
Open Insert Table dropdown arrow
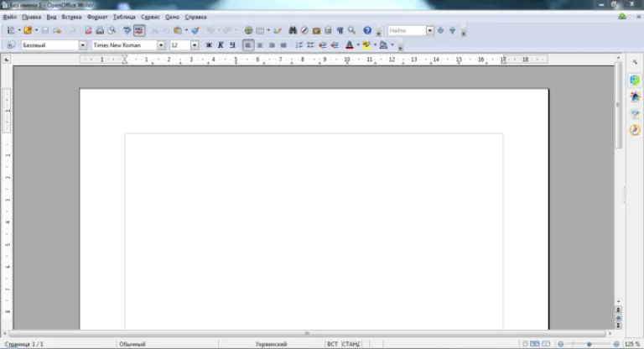(268, 30)
